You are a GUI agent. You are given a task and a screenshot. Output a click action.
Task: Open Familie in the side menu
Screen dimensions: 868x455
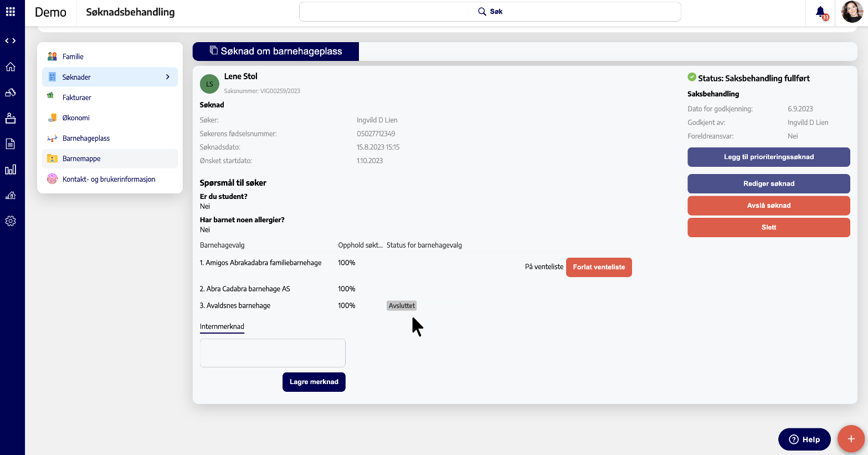[x=110, y=57]
